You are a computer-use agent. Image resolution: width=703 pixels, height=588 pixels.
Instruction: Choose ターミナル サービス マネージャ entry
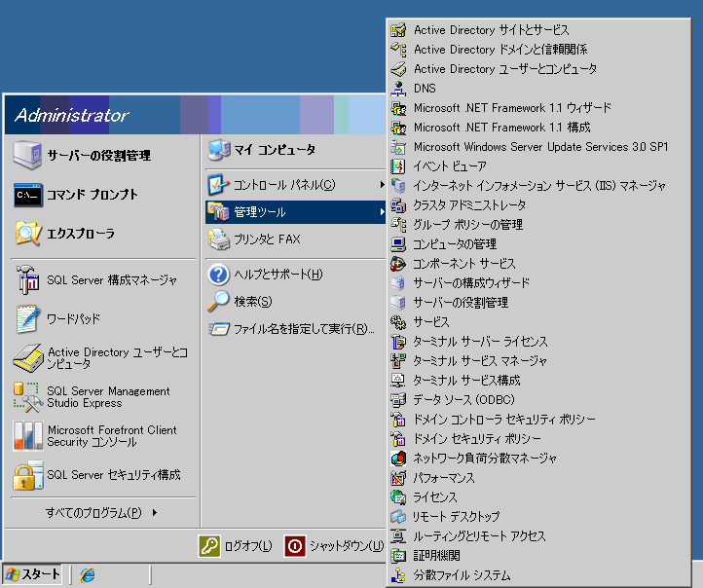pos(538,361)
